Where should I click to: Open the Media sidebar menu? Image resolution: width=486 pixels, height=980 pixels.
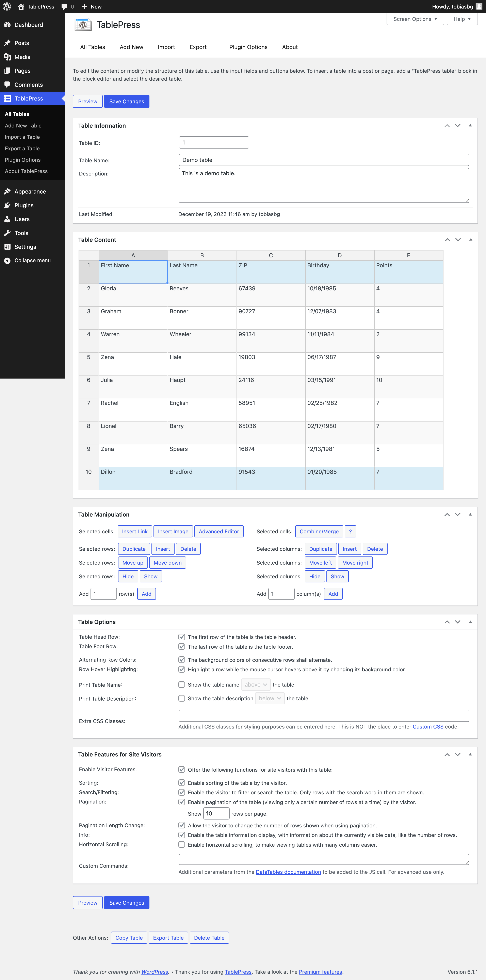[x=22, y=57]
